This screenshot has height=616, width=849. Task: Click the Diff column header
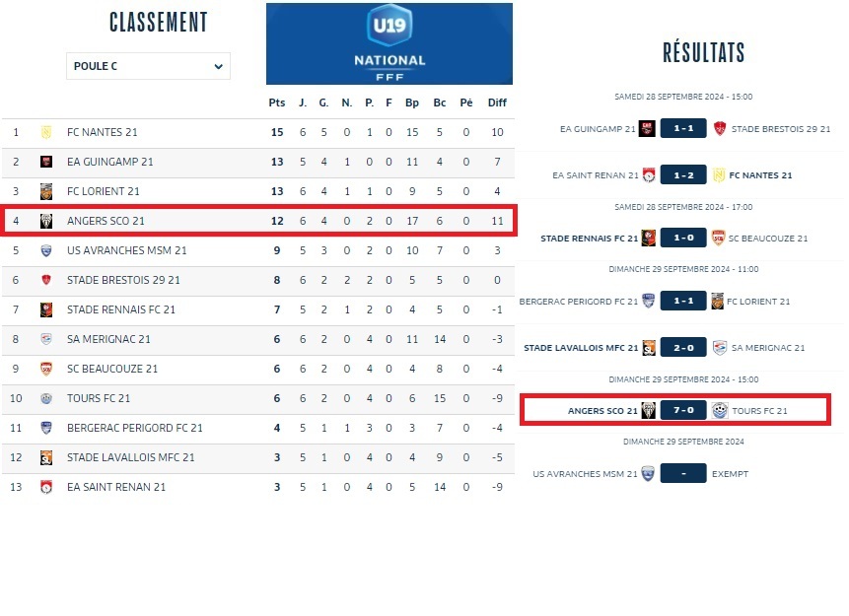497,103
